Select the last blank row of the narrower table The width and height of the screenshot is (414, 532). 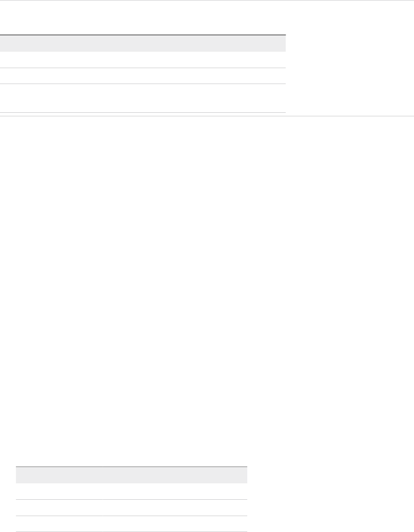click(131, 524)
